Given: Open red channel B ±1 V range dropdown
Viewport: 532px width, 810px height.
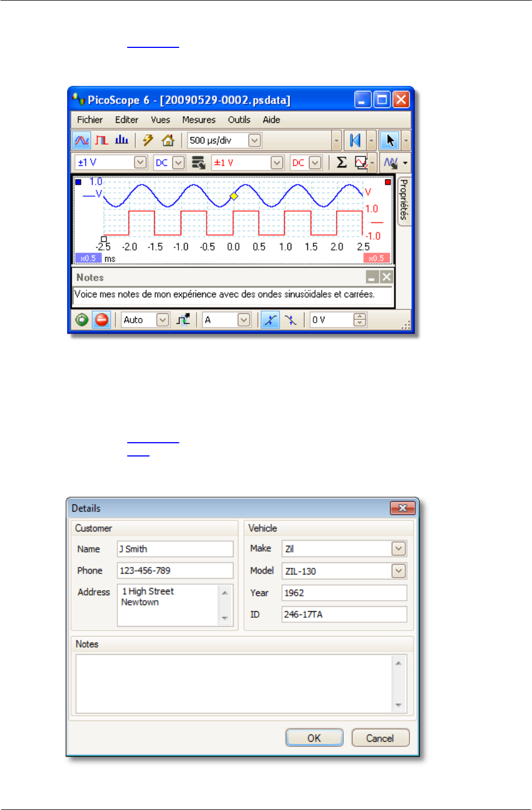Looking at the screenshot, I should [277, 162].
